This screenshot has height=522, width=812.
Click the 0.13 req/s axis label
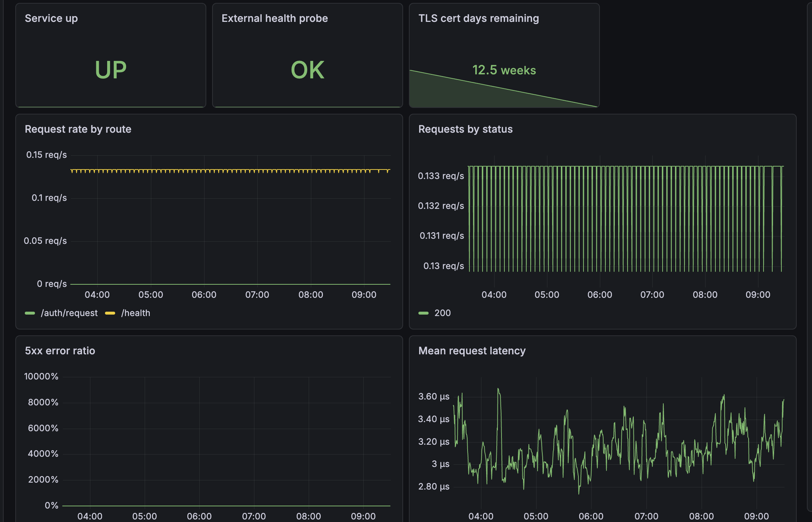444,266
